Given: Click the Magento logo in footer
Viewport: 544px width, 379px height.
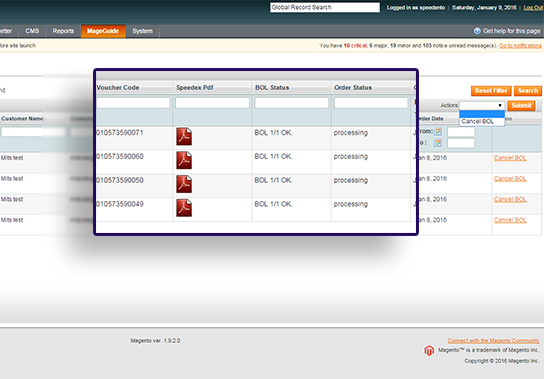Looking at the screenshot, I should pyautogui.click(x=429, y=351).
